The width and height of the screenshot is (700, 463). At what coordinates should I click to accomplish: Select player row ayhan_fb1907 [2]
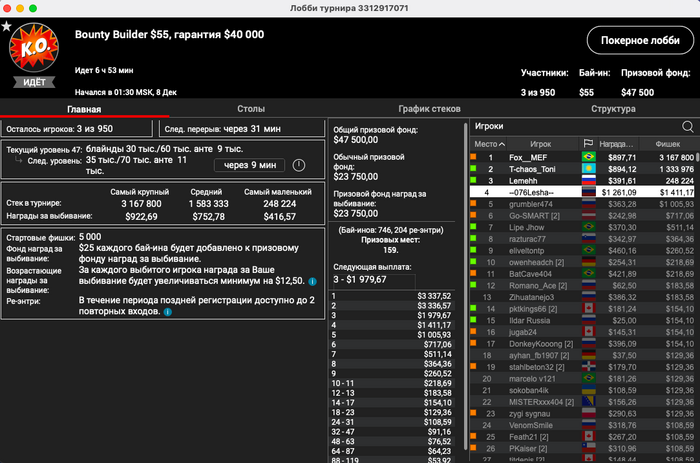coord(582,355)
